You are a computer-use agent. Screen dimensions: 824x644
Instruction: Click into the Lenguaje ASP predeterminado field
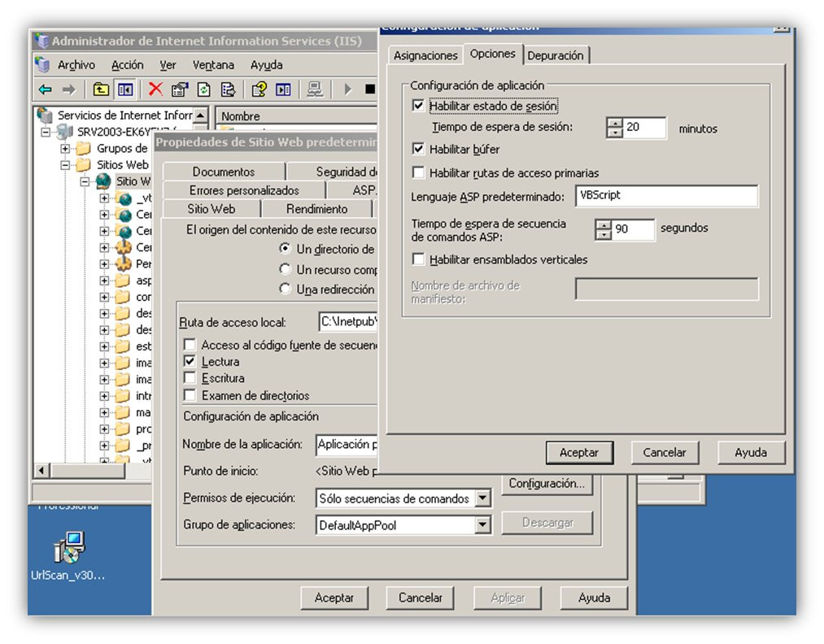(666, 195)
